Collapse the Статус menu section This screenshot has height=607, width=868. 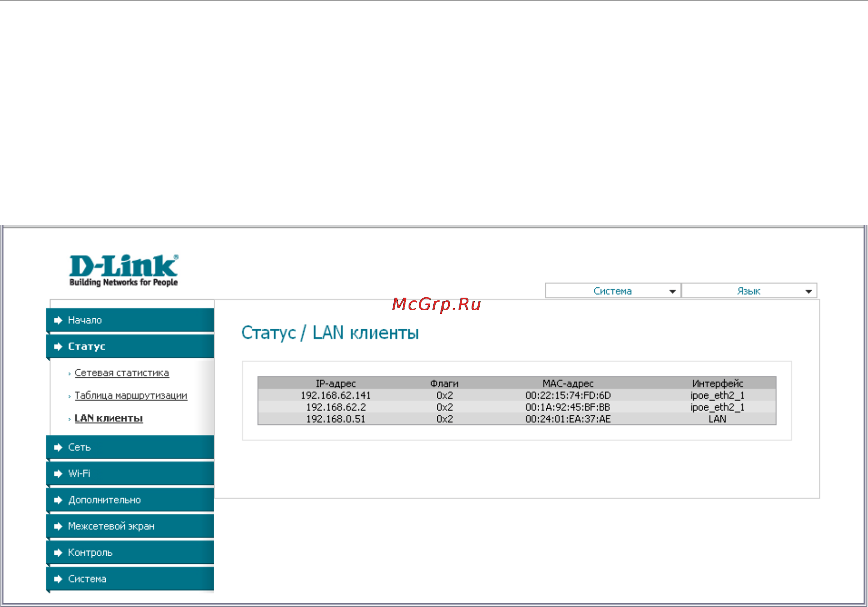coord(130,347)
